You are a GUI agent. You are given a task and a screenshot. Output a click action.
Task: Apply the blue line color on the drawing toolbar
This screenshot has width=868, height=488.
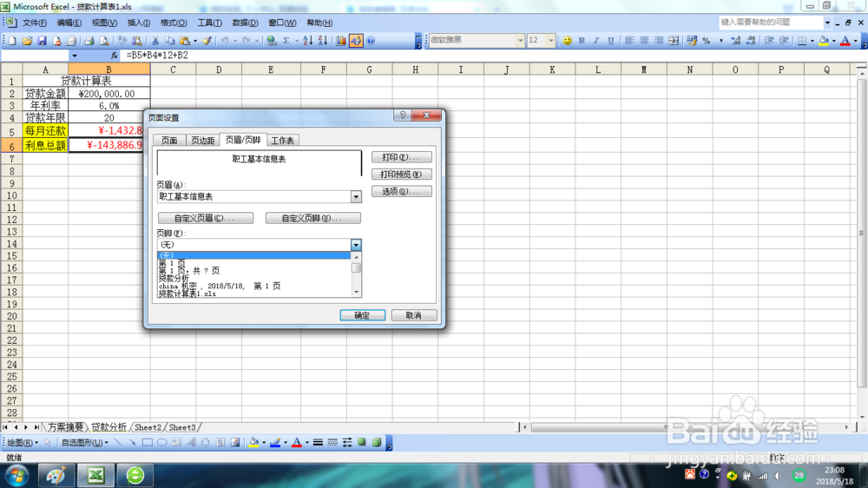click(275, 443)
